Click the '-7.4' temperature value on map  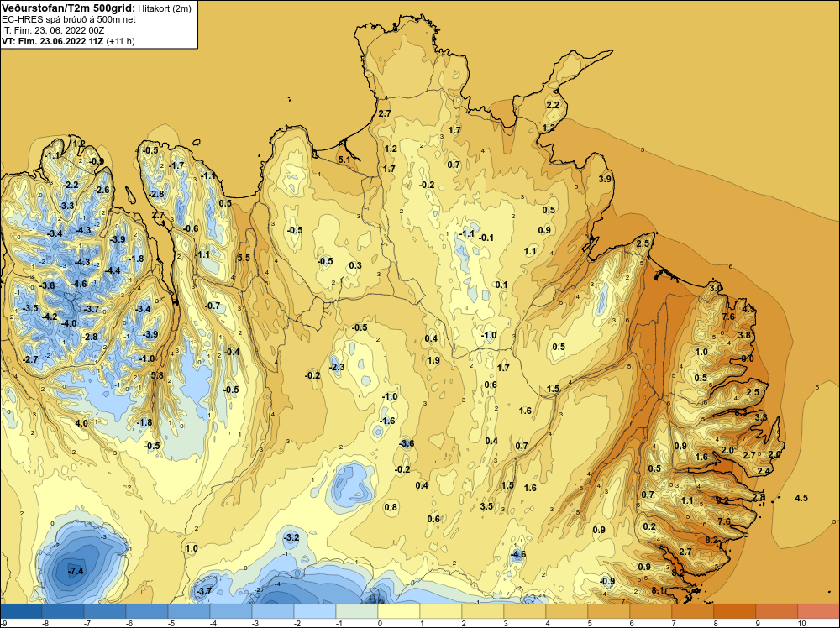pyautogui.click(x=76, y=571)
